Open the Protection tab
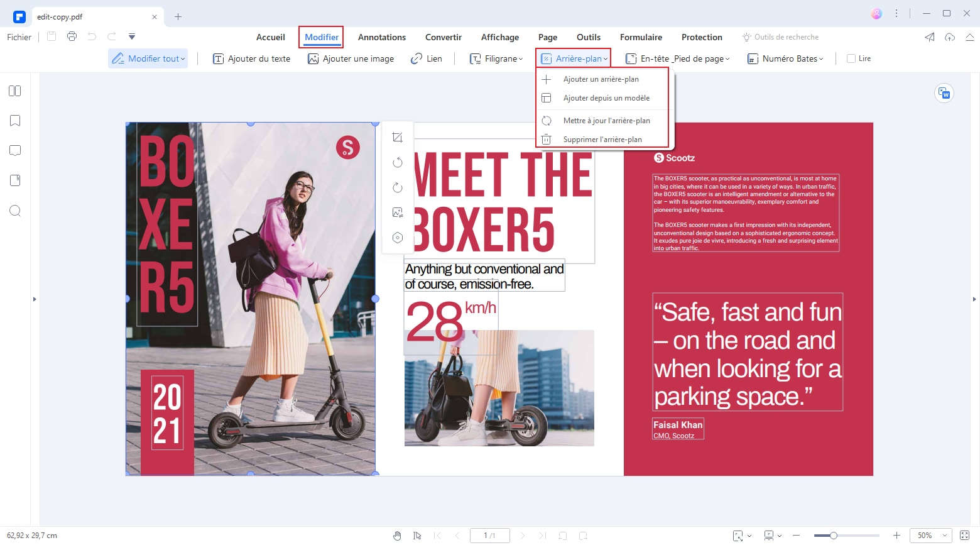The width and height of the screenshot is (980, 545). click(702, 37)
